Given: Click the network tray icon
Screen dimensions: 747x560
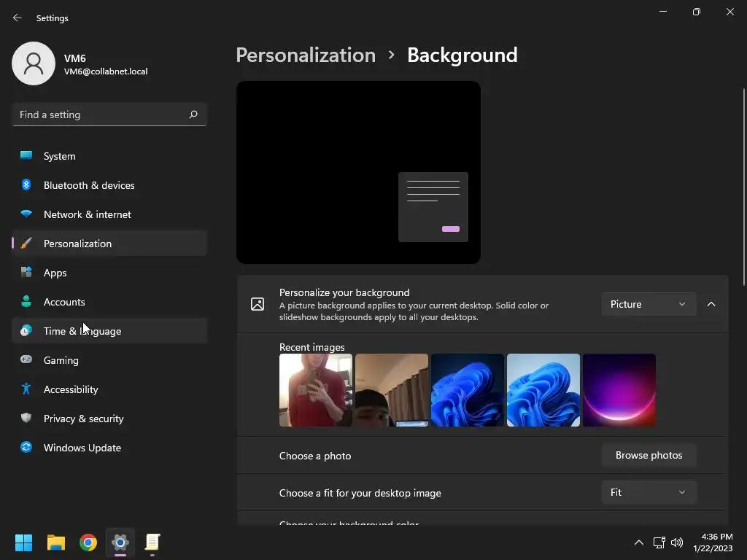Looking at the screenshot, I should coord(659,542).
